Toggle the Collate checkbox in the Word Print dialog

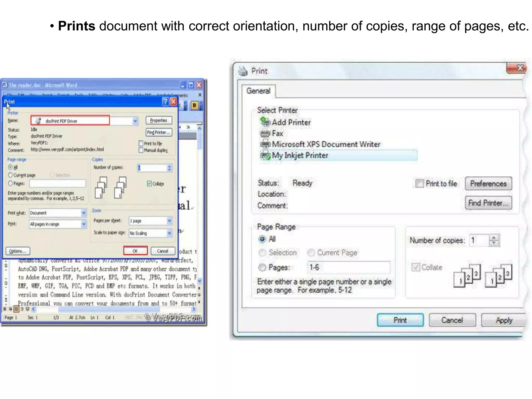[x=149, y=184]
